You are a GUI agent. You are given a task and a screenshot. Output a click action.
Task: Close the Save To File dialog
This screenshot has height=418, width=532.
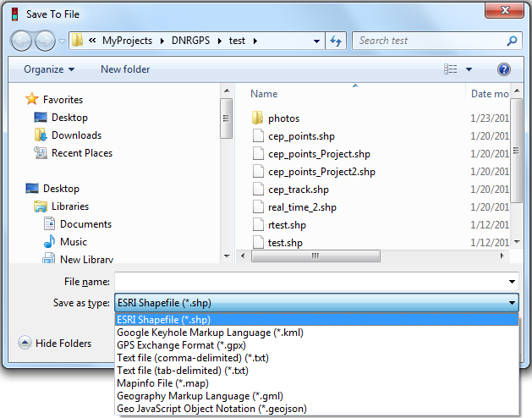click(x=505, y=10)
